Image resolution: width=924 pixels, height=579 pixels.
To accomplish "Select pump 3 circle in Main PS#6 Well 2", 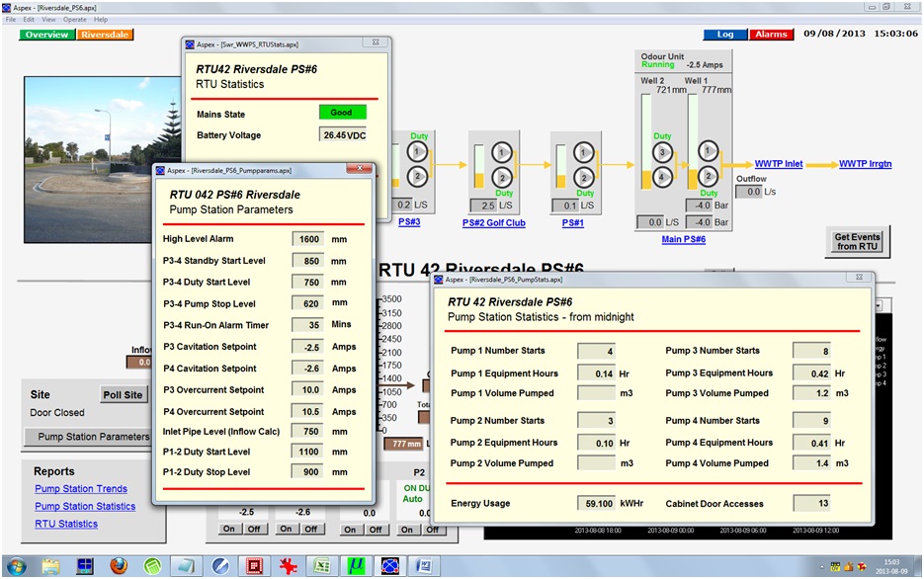I will 662,152.
